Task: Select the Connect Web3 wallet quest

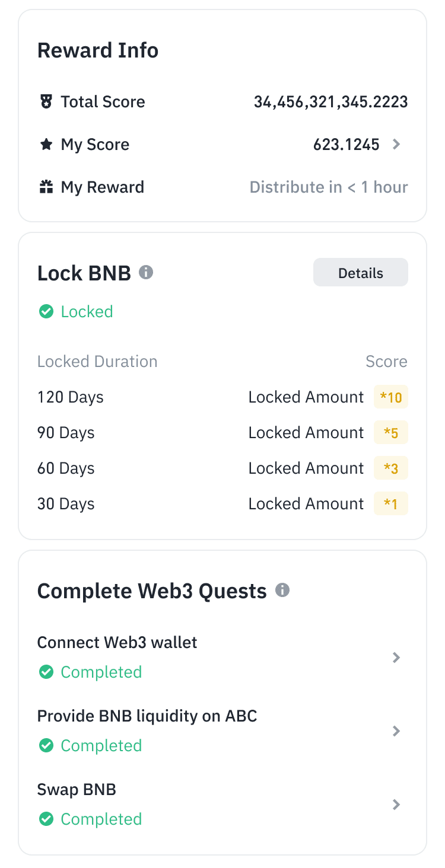Action: coord(117,643)
